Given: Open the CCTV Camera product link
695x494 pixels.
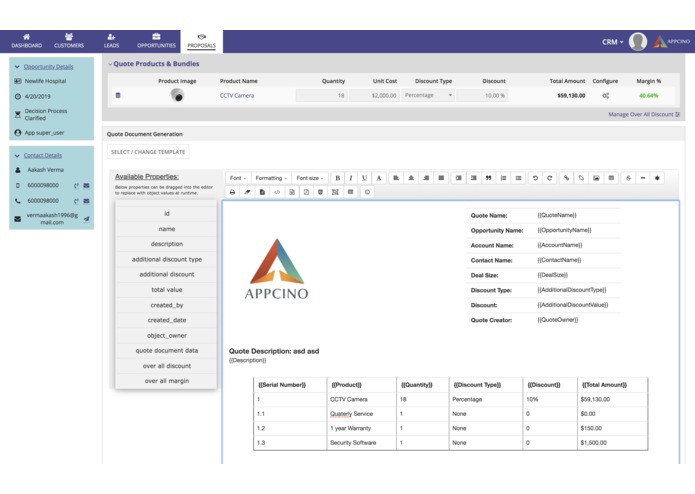Looking at the screenshot, I should tap(237, 95).
